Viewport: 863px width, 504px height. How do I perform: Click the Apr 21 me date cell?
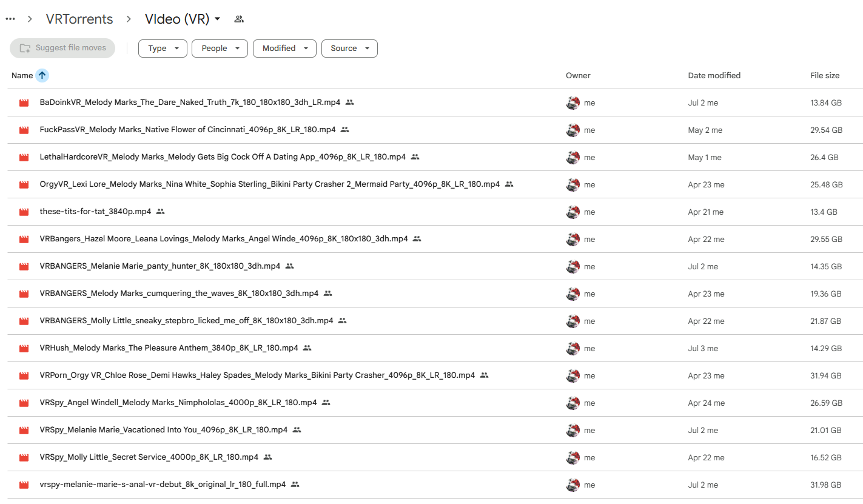point(705,212)
